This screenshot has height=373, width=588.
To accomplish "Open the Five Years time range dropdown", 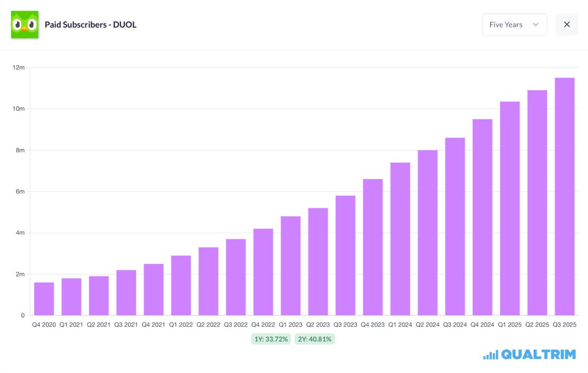I will click(514, 25).
